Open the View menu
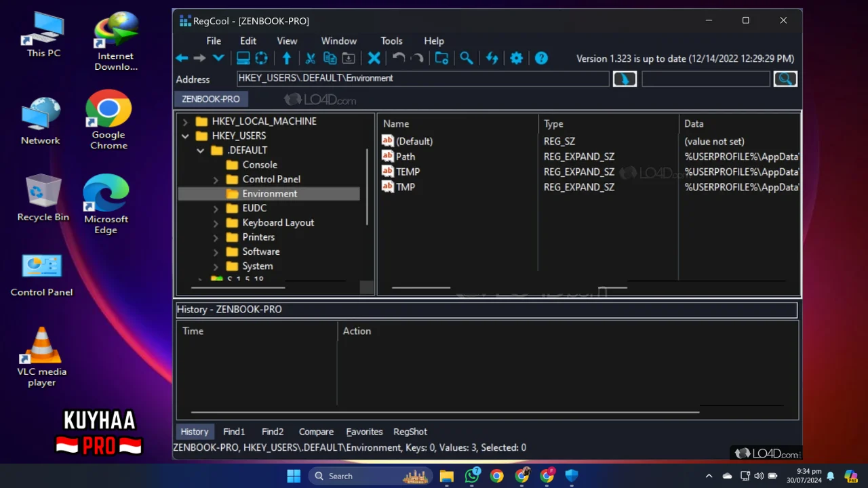Screen dimensions: 868x488 point(287,41)
